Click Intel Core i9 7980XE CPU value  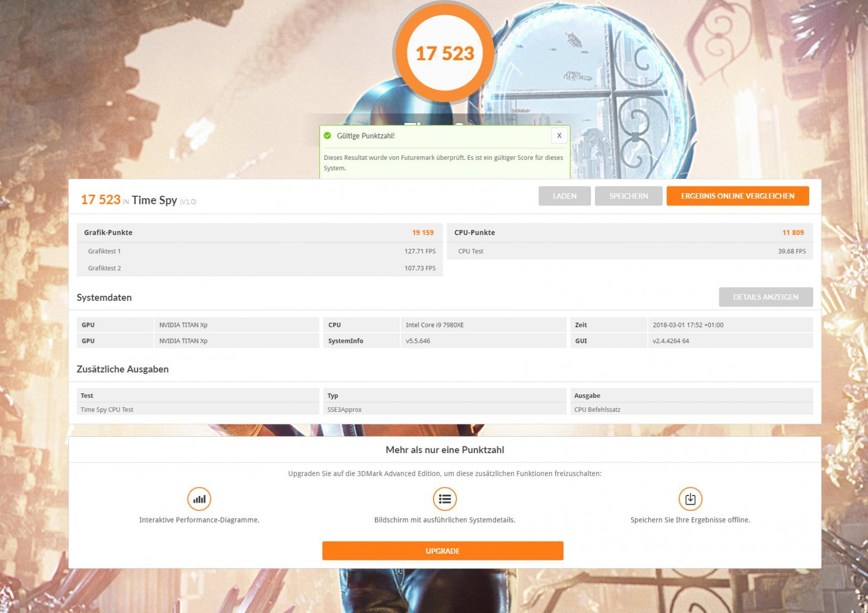pos(435,325)
